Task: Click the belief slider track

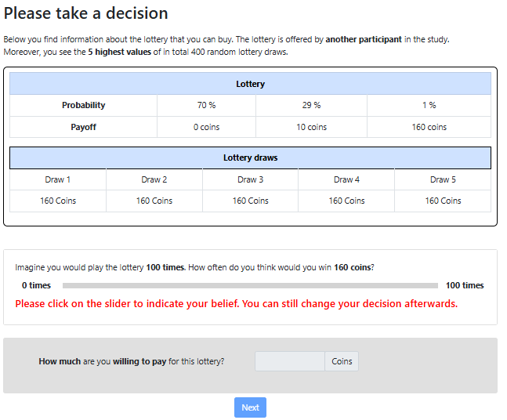Action: (250, 285)
